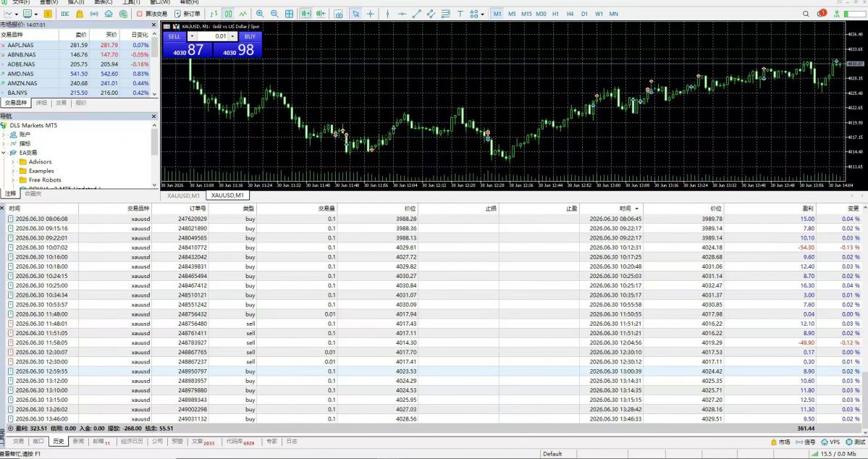Image resolution: width=868 pixels, height=459 pixels.
Task: Click the red SELL button
Action: [x=174, y=36]
